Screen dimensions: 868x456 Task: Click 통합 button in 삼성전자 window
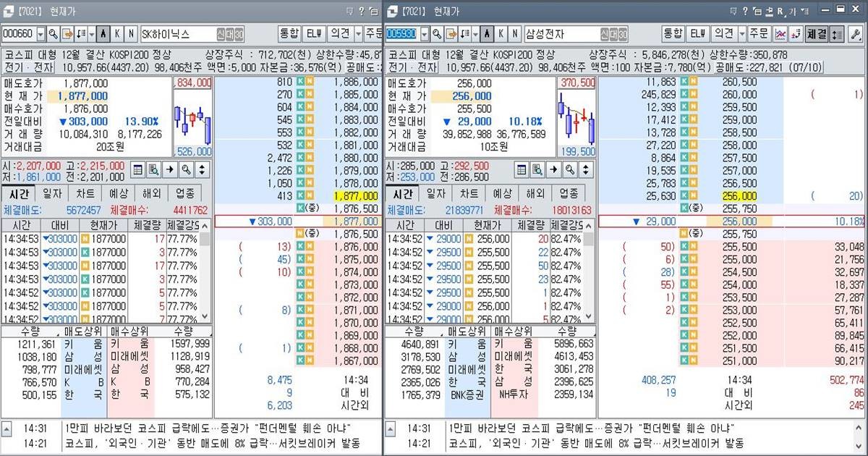(673, 34)
